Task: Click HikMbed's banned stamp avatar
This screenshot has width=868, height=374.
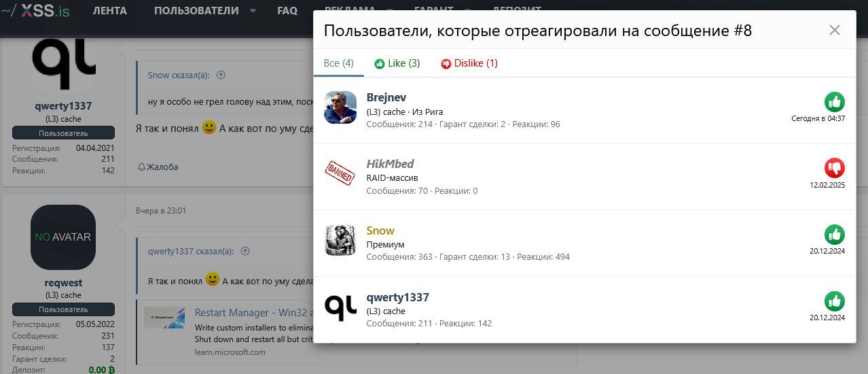Action: pyautogui.click(x=340, y=174)
